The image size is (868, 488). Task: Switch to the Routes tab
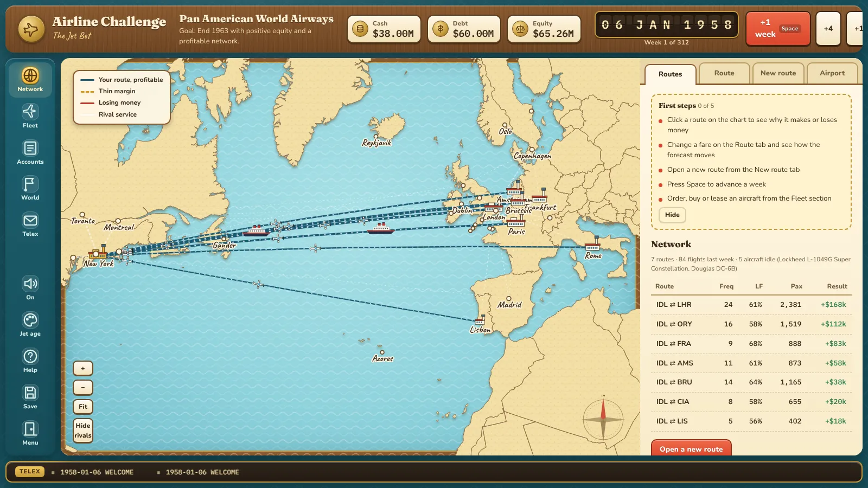point(671,74)
